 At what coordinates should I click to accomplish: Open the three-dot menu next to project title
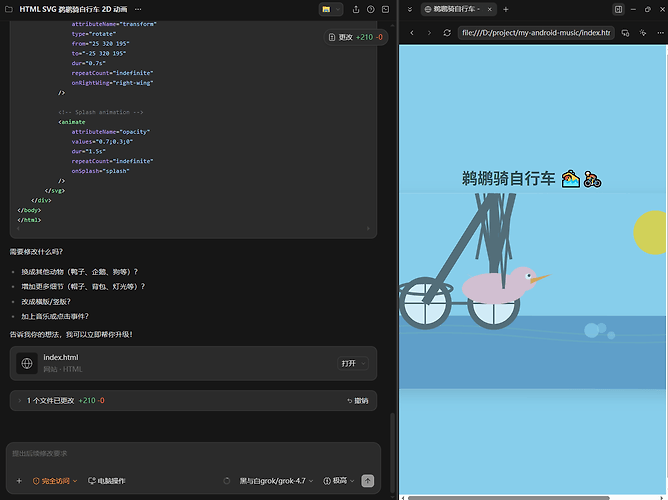click(138, 9)
